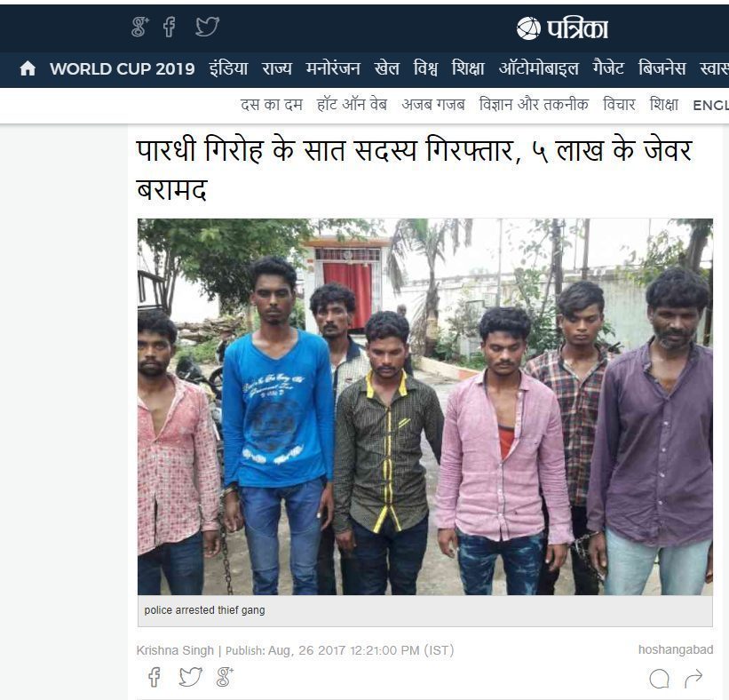Click the arrested gang article photo
The image size is (729, 700).
(425, 407)
